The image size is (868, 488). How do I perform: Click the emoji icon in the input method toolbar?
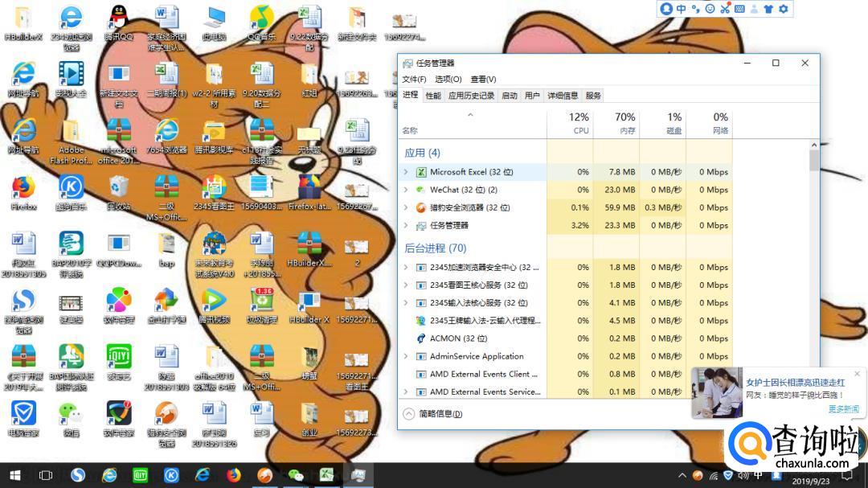(x=710, y=9)
